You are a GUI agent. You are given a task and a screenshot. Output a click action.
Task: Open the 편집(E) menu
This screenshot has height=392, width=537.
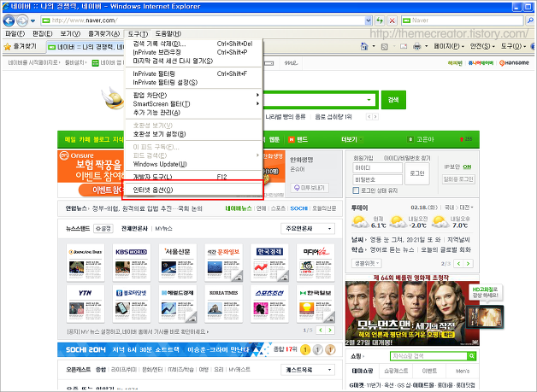click(x=43, y=33)
